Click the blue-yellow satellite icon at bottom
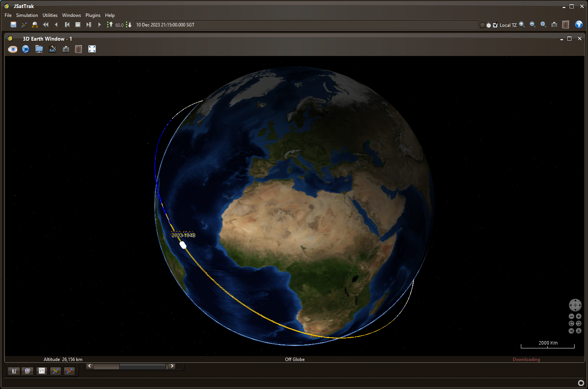This screenshot has width=588, height=389. coord(56,371)
